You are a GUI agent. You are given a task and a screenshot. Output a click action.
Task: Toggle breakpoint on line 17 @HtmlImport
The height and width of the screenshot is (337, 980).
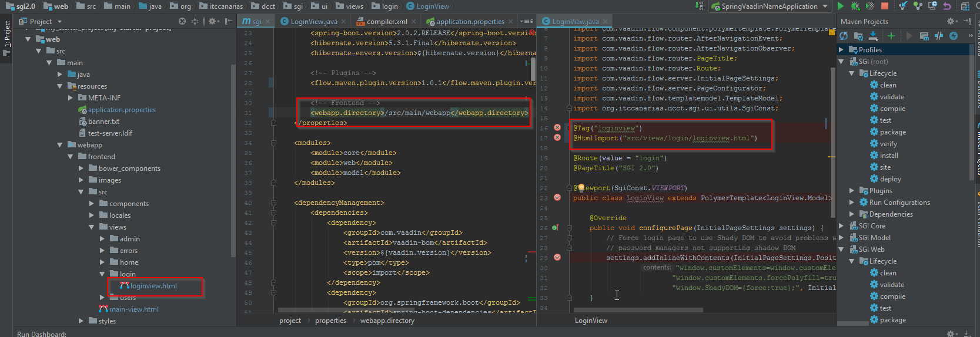(557, 138)
